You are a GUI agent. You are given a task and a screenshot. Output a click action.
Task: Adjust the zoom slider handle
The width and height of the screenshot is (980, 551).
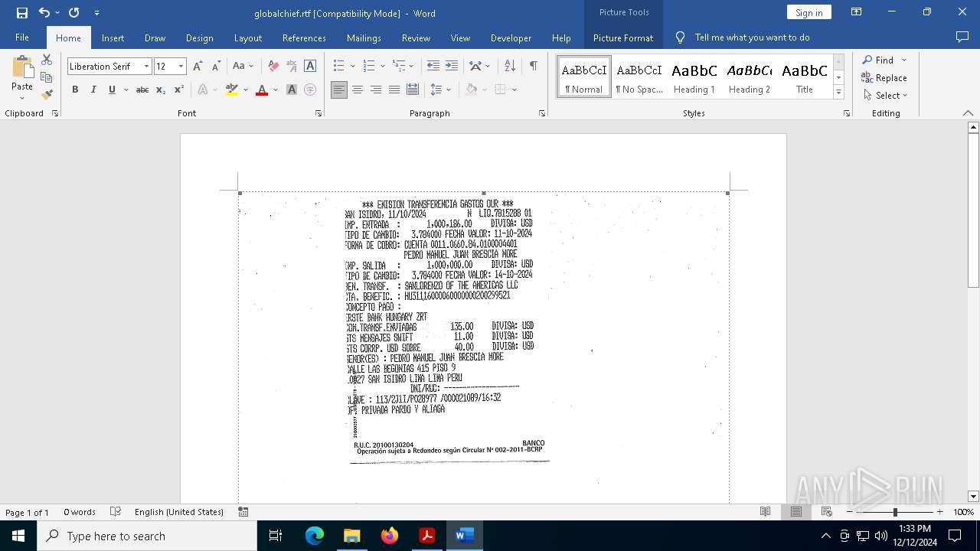click(x=894, y=512)
